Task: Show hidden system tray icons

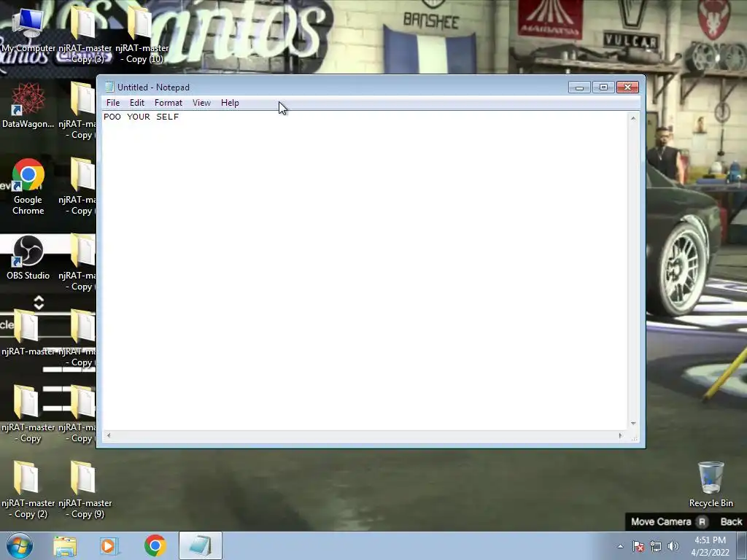Action: coord(620,546)
